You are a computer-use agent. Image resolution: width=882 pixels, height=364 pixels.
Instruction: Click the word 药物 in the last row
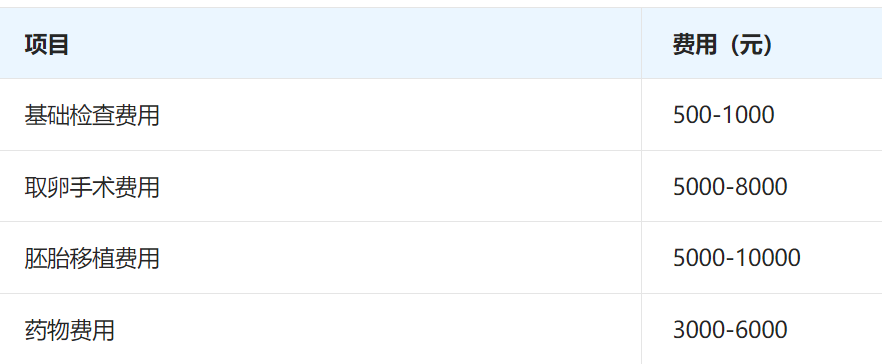point(47,329)
